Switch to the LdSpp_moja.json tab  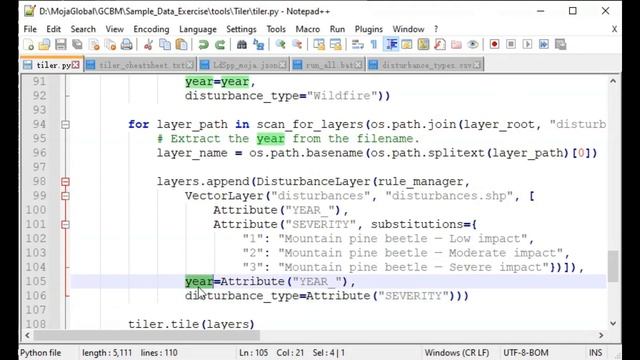point(244,65)
